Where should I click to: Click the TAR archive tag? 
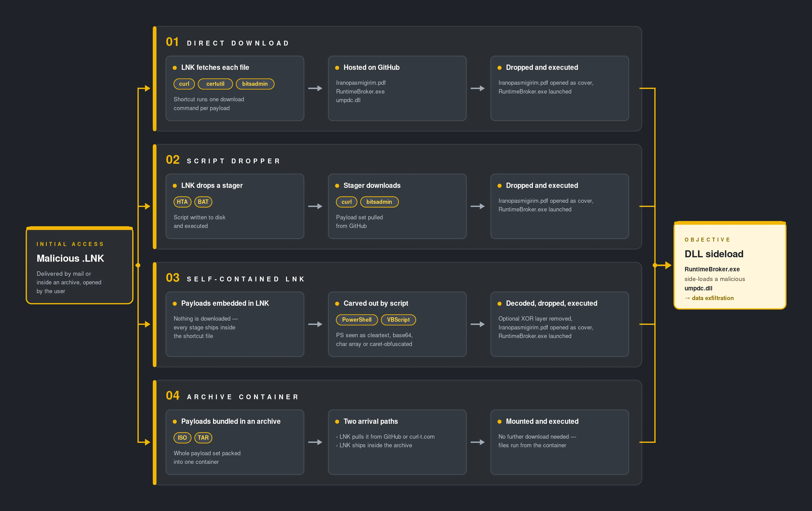tap(203, 438)
